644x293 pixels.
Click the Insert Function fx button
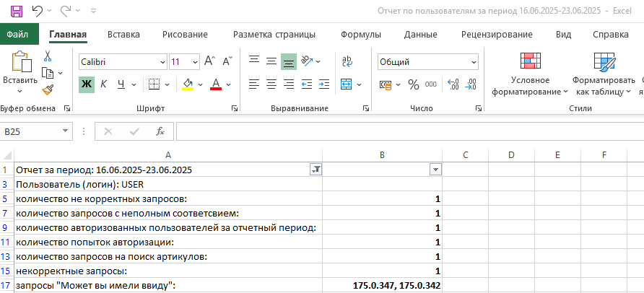pos(160,131)
